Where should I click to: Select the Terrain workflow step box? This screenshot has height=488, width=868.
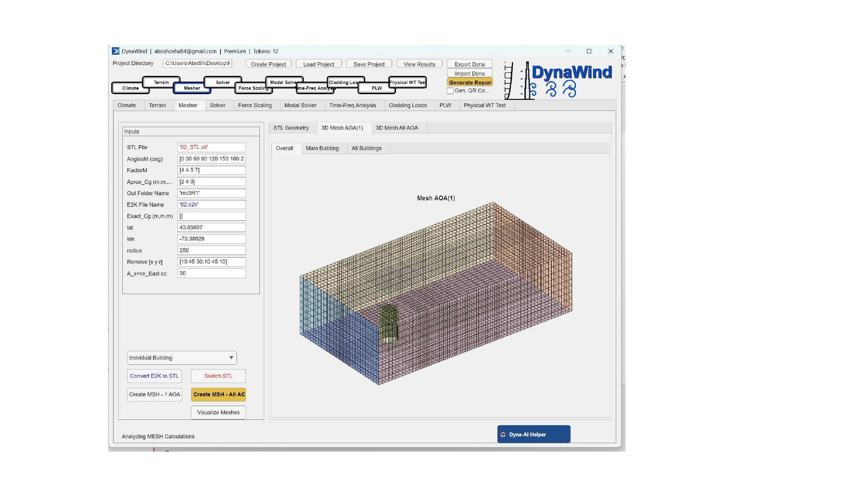pyautogui.click(x=161, y=82)
